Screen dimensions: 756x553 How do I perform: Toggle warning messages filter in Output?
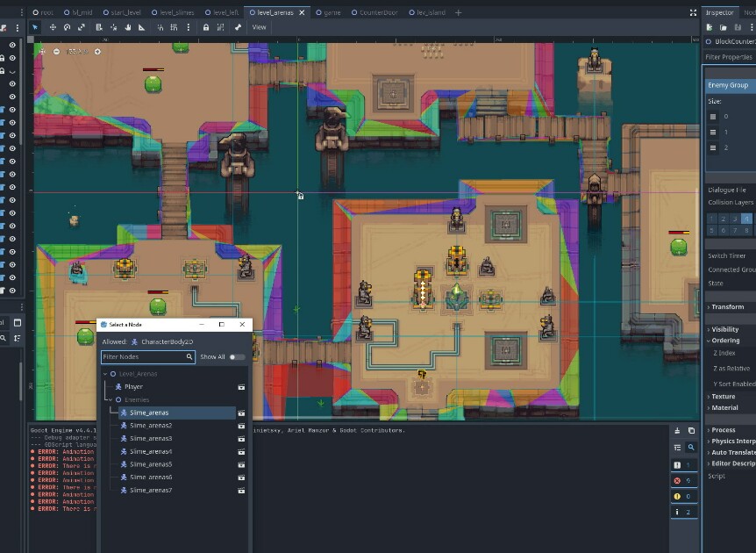(x=684, y=496)
